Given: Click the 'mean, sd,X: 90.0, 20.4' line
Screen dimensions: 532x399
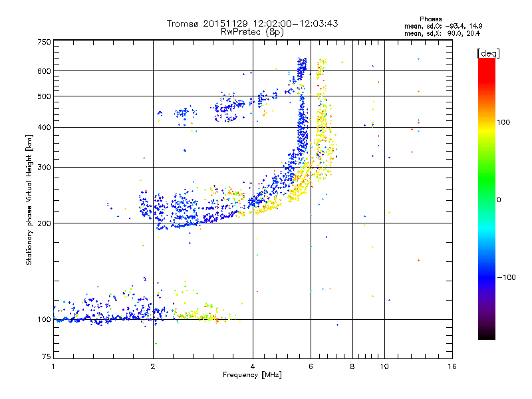Looking at the screenshot, I should 442,33.
